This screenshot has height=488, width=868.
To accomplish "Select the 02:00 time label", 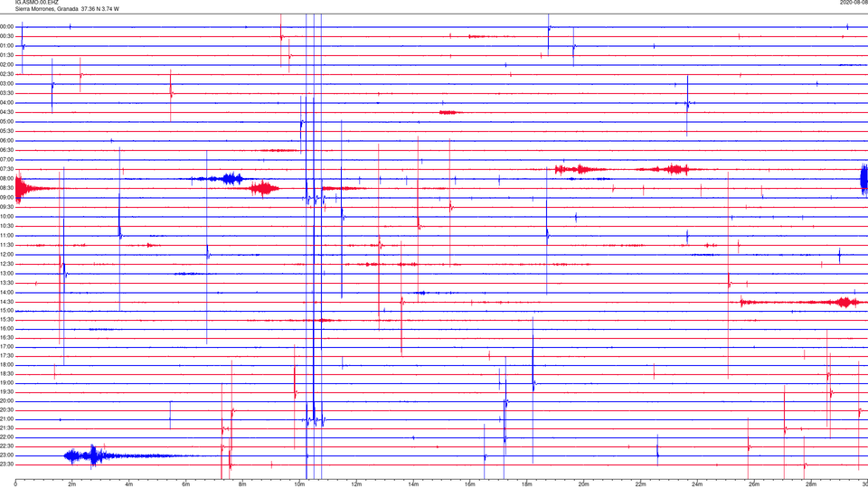I will coord(6,65).
